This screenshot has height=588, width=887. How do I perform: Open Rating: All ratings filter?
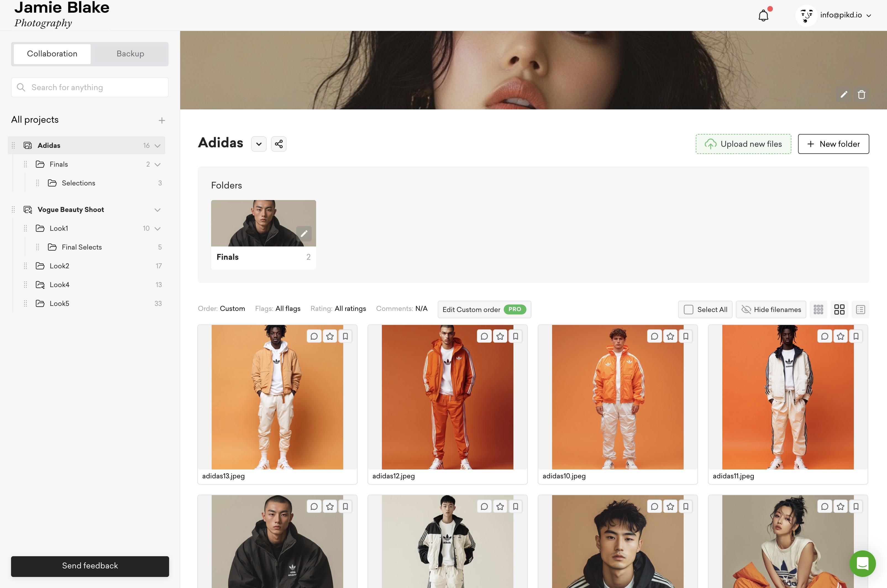[x=338, y=309]
